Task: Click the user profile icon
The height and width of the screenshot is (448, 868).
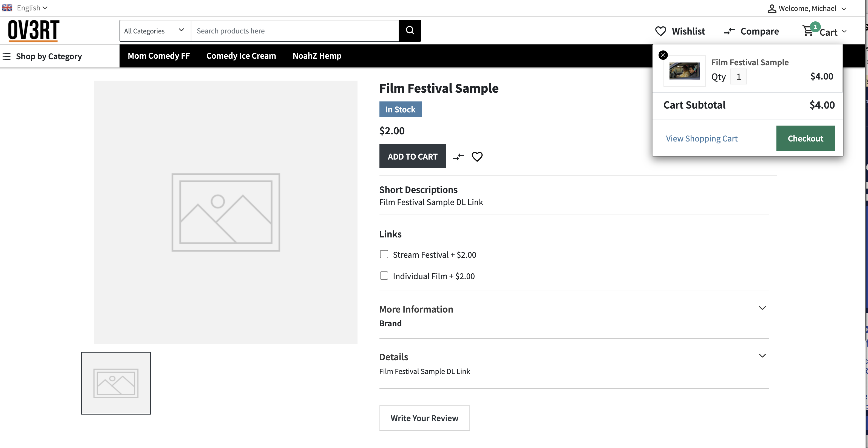Action: pyautogui.click(x=771, y=8)
